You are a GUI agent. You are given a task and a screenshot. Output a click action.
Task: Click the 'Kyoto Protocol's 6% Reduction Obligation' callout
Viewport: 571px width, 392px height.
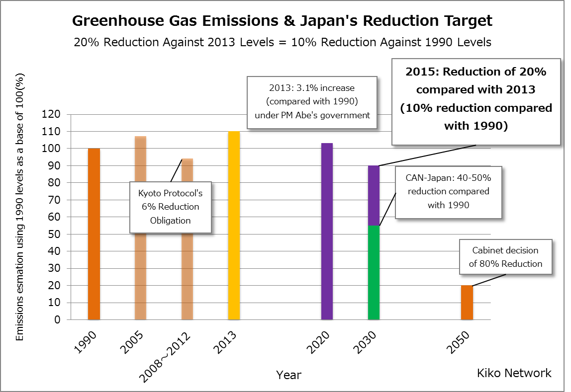tap(171, 207)
